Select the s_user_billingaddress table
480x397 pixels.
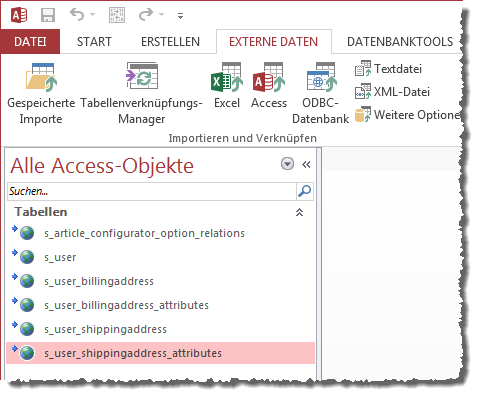[x=161, y=281]
